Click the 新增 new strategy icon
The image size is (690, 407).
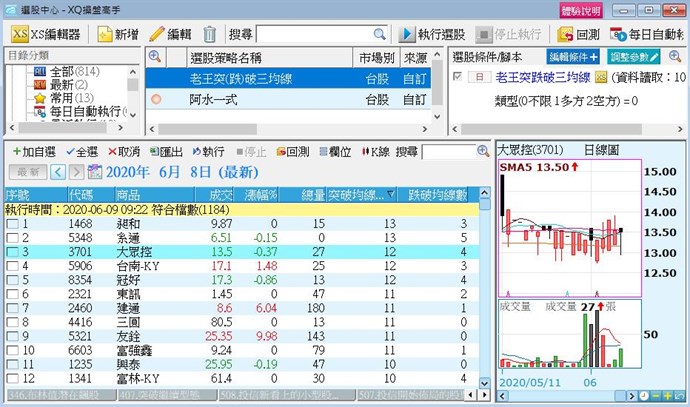tap(105, 34)
